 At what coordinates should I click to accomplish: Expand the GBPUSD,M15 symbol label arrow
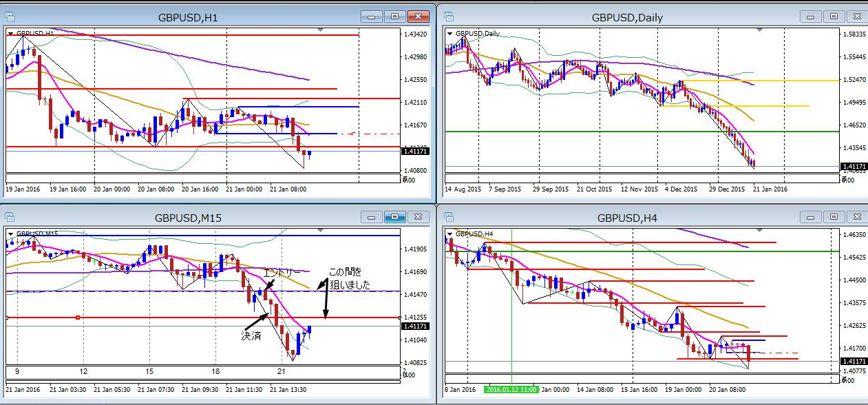click(11, 233)
